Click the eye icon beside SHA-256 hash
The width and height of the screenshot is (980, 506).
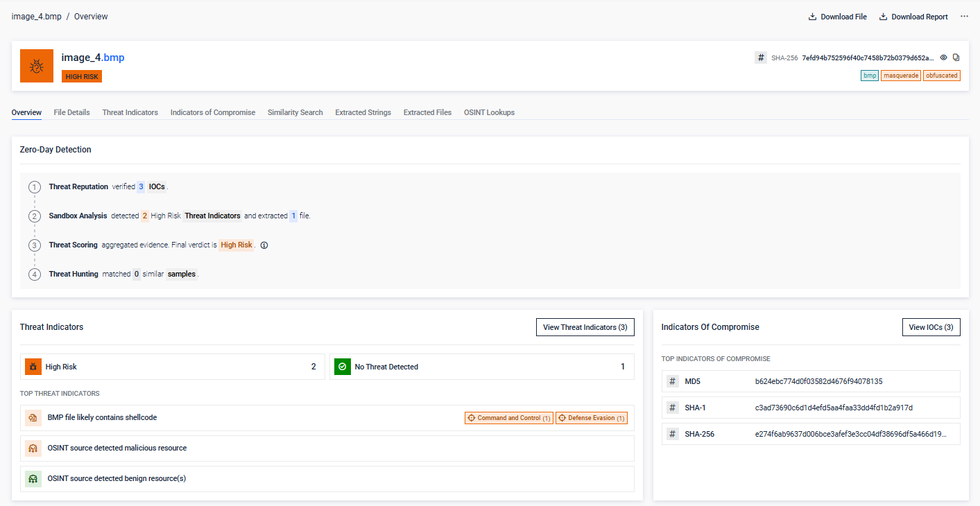click(x=943, y=58)
